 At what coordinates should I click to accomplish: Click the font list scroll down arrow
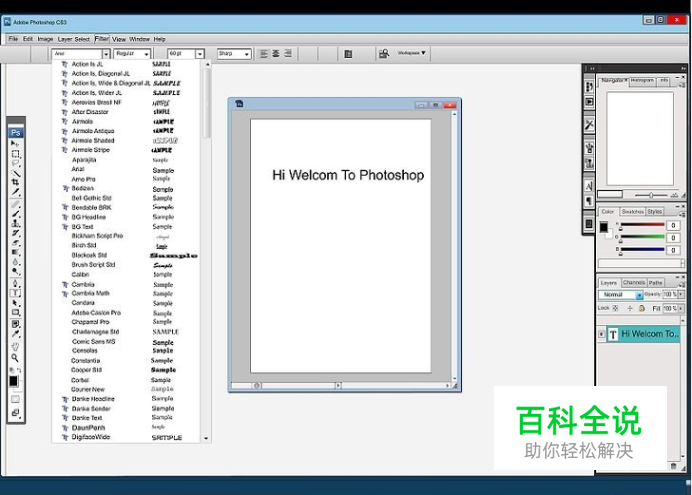coord(206,439)
